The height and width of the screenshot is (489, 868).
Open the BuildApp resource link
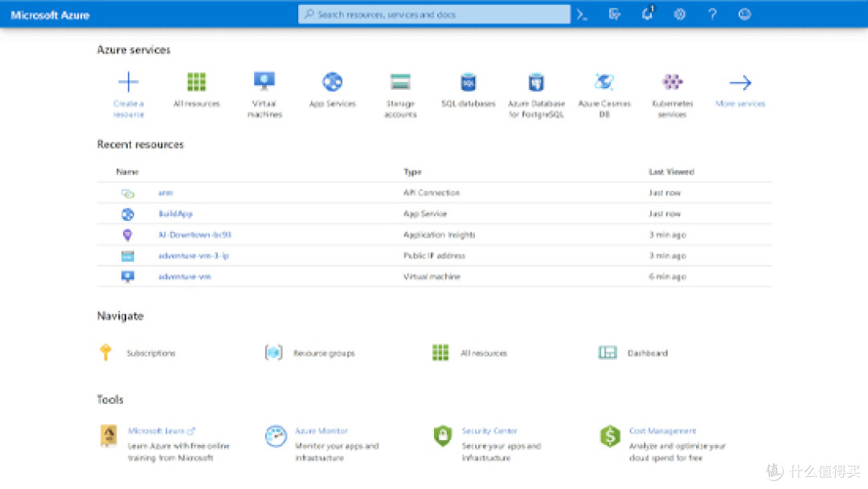coord(175,214)
